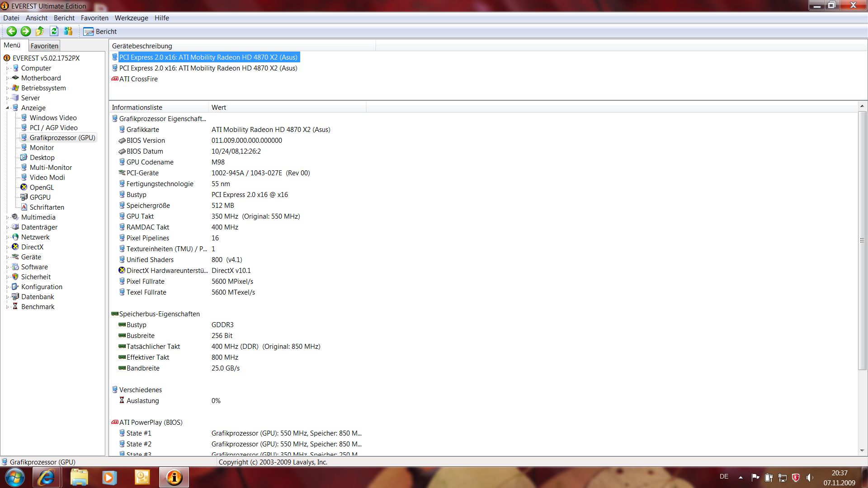Image resolution: width=868 pixels, height=488 pixels.
Task: Open the Ansicht menu
Action: [37, 18]
